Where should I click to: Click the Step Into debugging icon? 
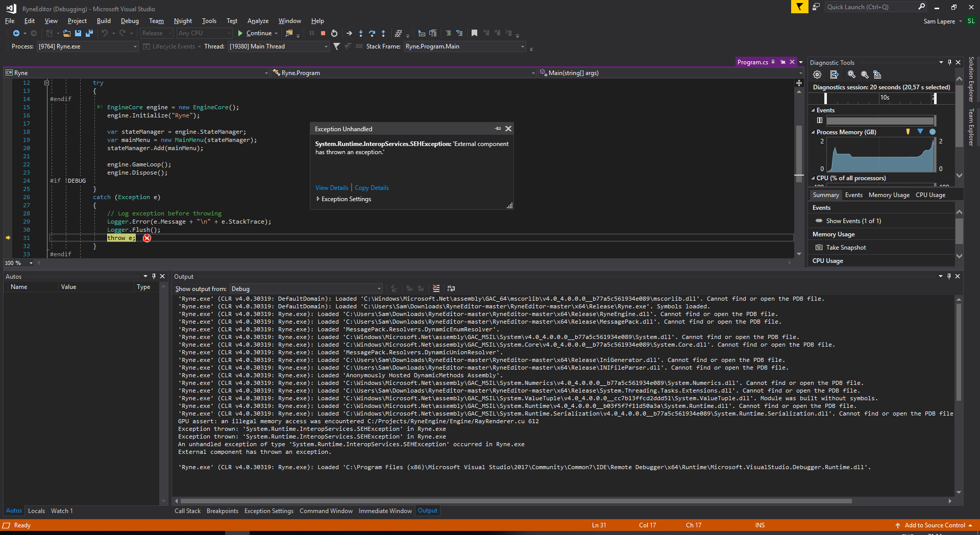361,33
